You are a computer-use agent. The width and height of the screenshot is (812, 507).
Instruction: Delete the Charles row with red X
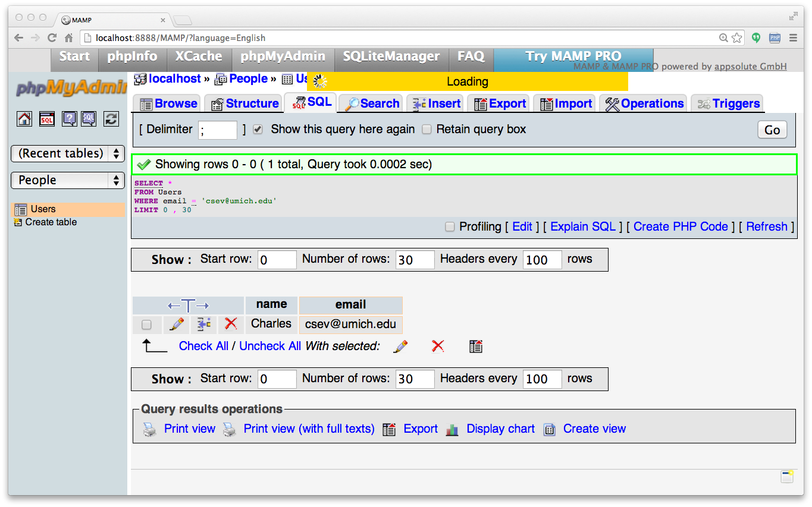tap(231, 324)
